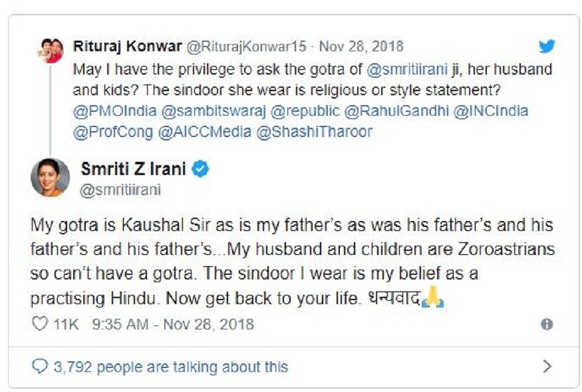
Task: Click the Smriti Z Irani display name
Action: point(132,169)
